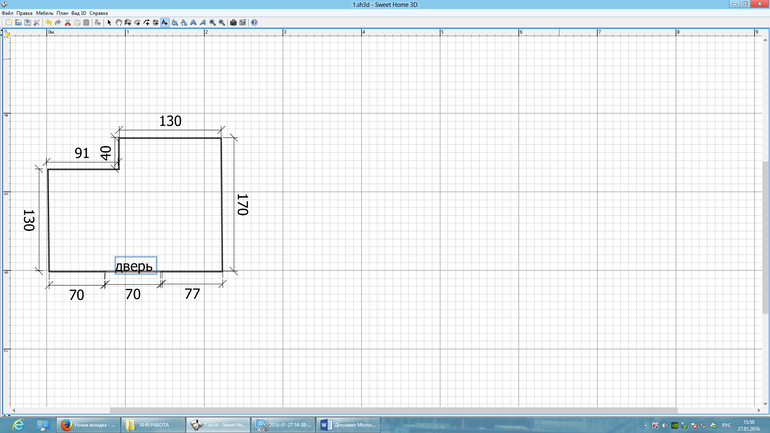Toggle the Create walls mode
This screenshot has width=770, height=433.
click(127, 21)
